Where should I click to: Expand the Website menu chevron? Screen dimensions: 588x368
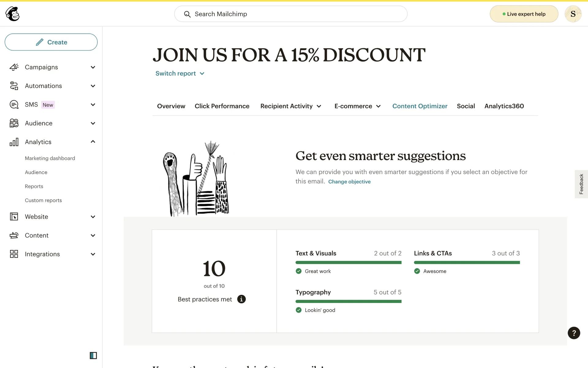click(93, 217)
